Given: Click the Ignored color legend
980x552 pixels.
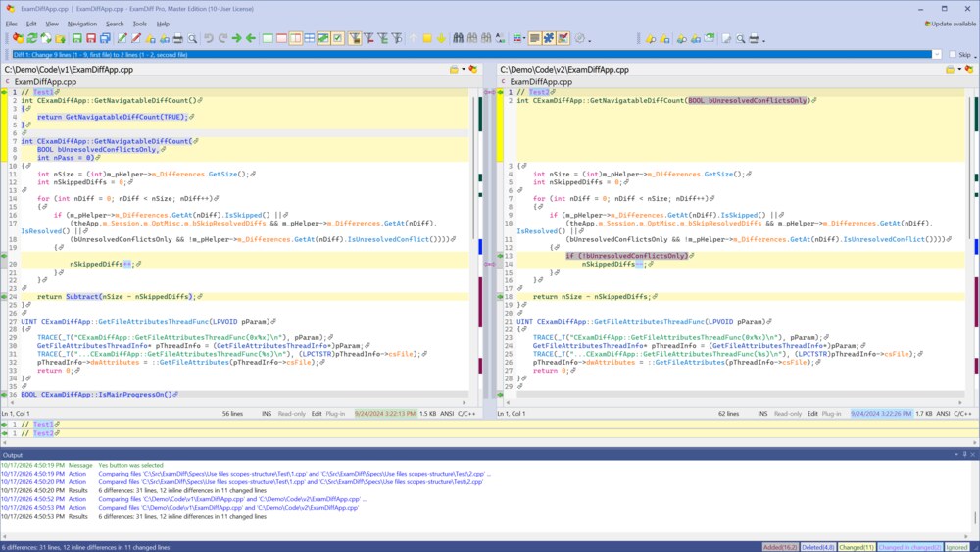Looking at the screenshot, I should coord(956,547).
